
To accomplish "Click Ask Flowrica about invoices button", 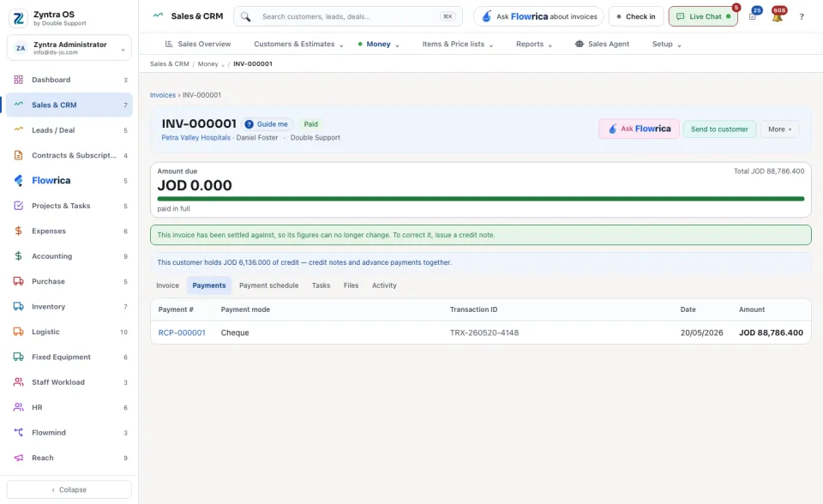I will pyautogui.click(x=538, y=16).
